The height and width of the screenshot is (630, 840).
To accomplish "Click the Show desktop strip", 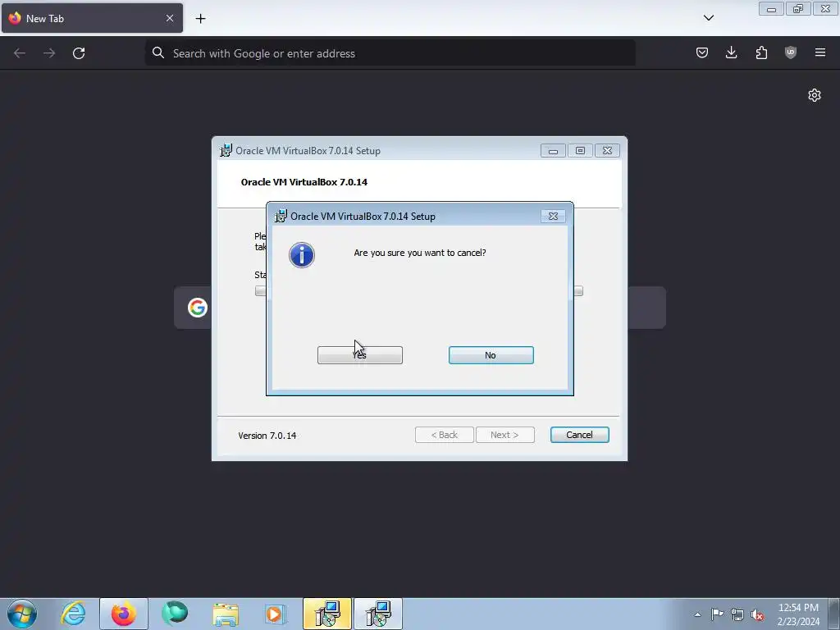I will click(x=834, y=614).
